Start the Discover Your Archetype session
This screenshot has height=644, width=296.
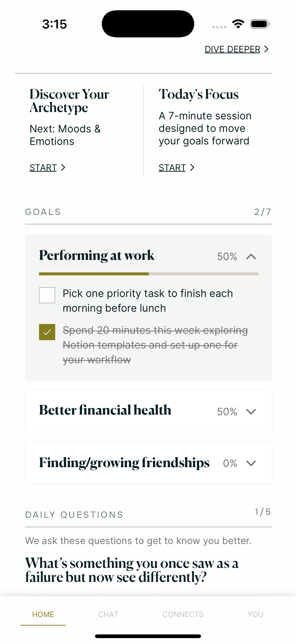pyautogui.click(x=43, y=168)
